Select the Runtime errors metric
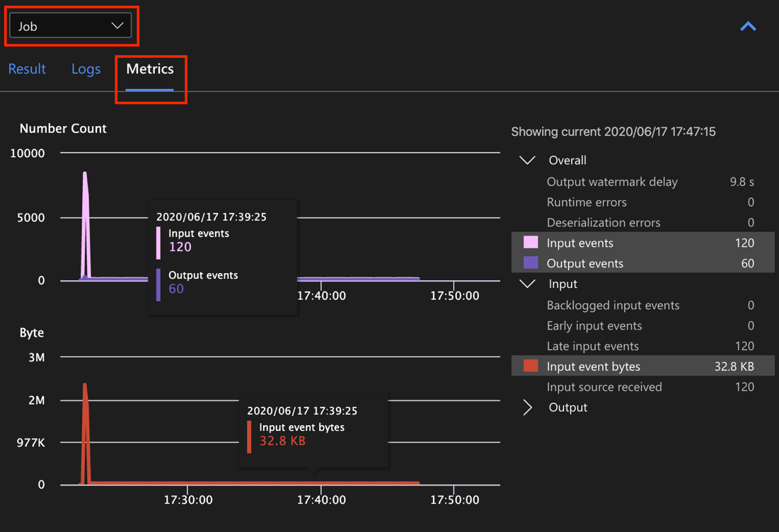 coord(587,202)
